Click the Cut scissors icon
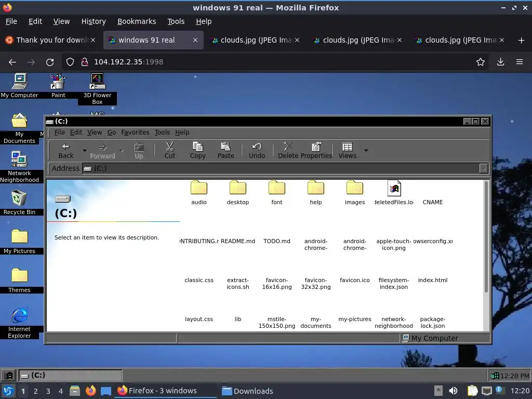The image size is (532, 399). [x=170, y=147]
